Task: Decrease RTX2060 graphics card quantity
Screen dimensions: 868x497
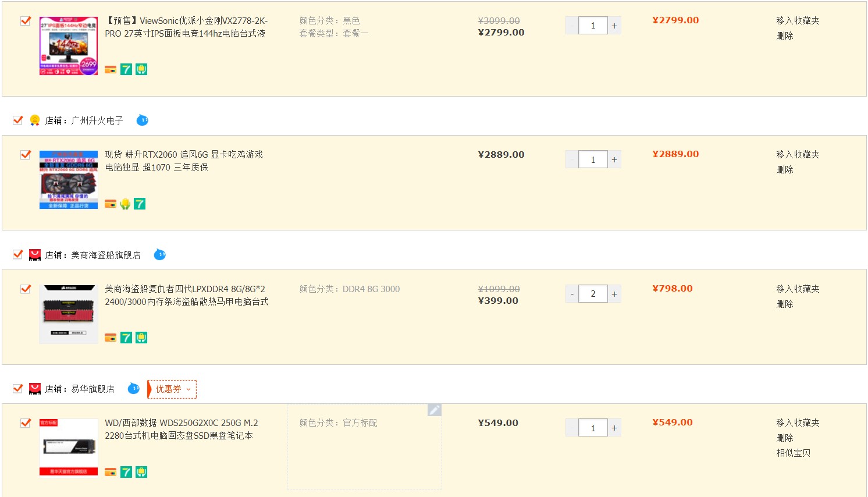Action: click(x=572, y=159)
